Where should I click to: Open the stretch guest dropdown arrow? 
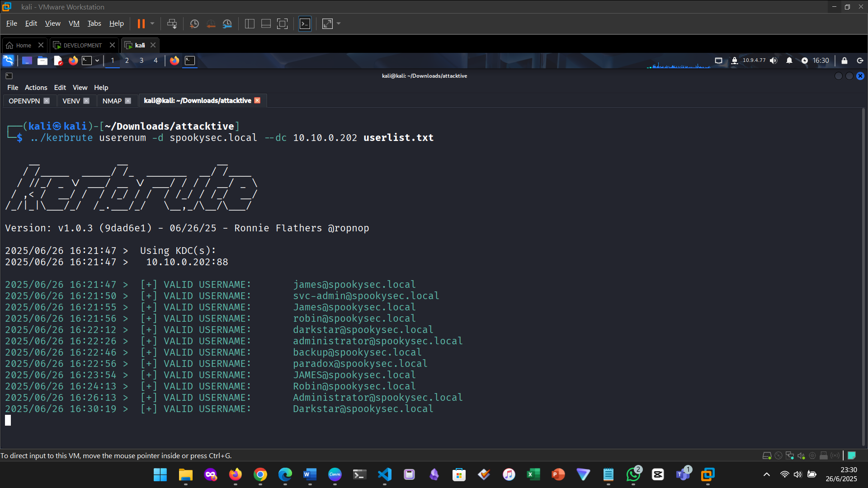(339, 23)
